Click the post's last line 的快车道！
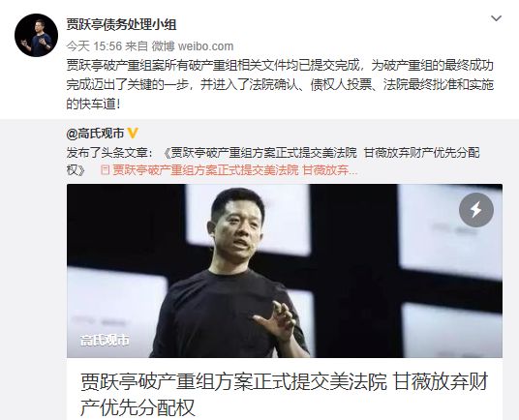Screen dimensions: 519x420 pyautogui.click(x=94, y=104)
